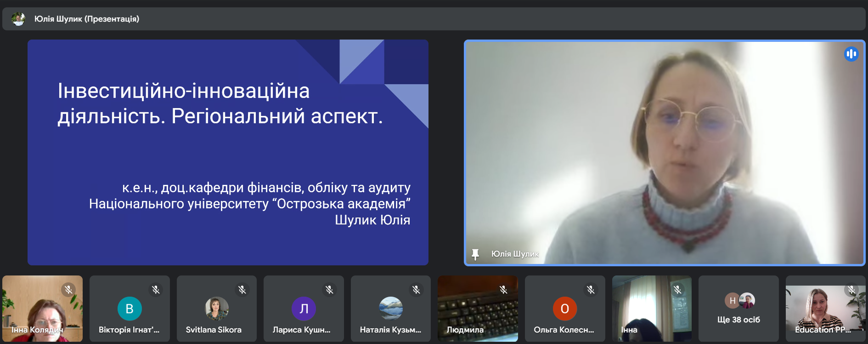Select the presentation slide about Інвестиційно-інноваційна діяльність
Image resolution: width=868 pixels, height=344 pixels.
tap(228, 152)
